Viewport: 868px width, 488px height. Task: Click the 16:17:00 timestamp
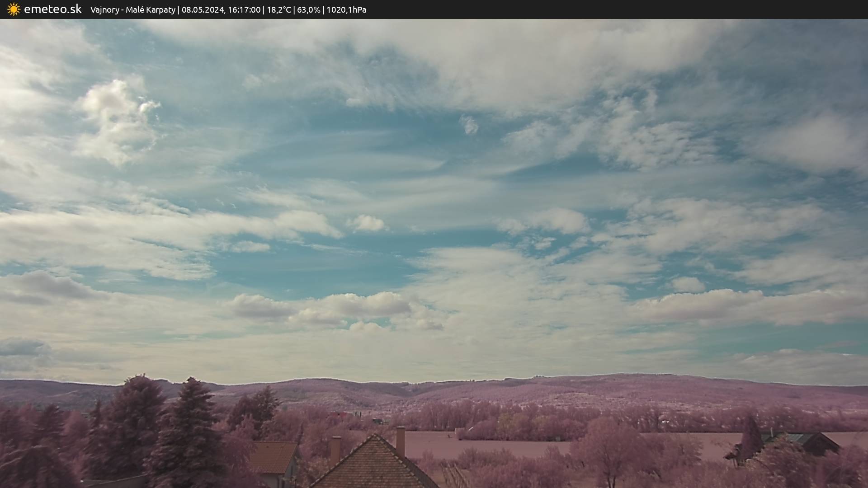coord(244,9)
